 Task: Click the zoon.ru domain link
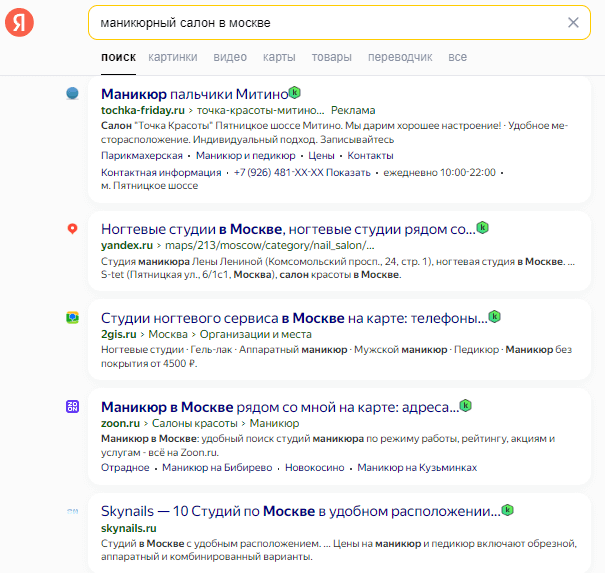120,423
